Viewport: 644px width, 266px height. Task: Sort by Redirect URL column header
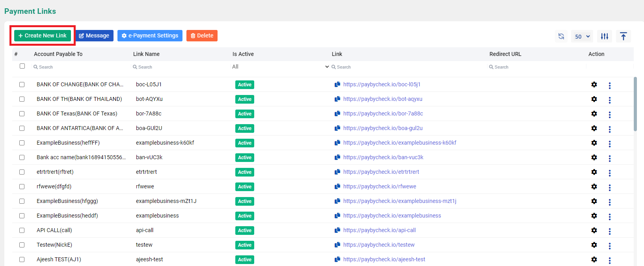(505, 54)
